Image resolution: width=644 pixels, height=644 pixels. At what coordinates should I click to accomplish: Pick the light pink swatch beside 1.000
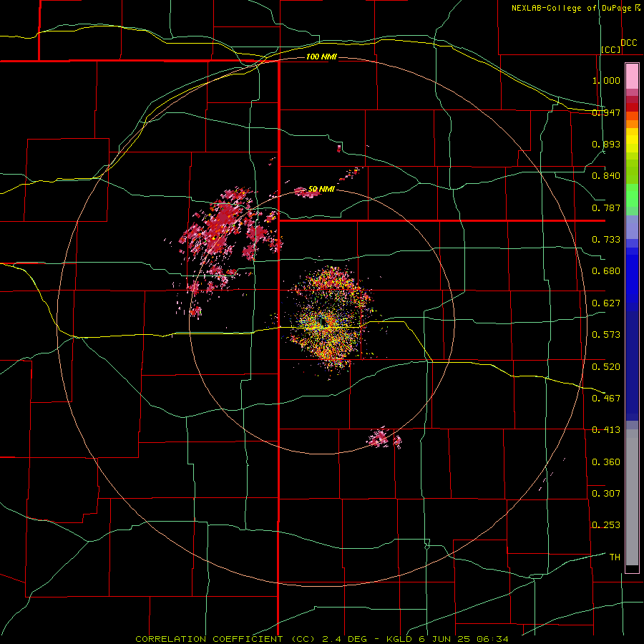pos(632,77)
